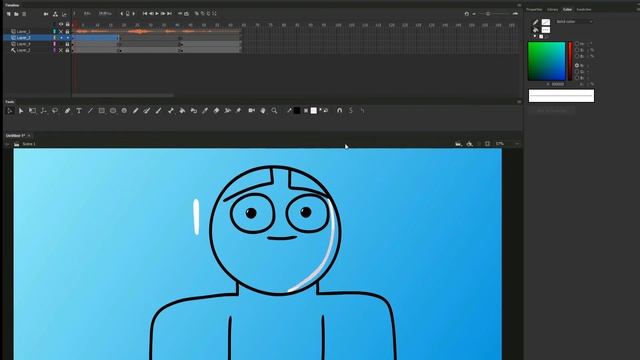Select the G green radio button
Image resolution: width=640 pixels, height=360 pixels.
point(577,71)
